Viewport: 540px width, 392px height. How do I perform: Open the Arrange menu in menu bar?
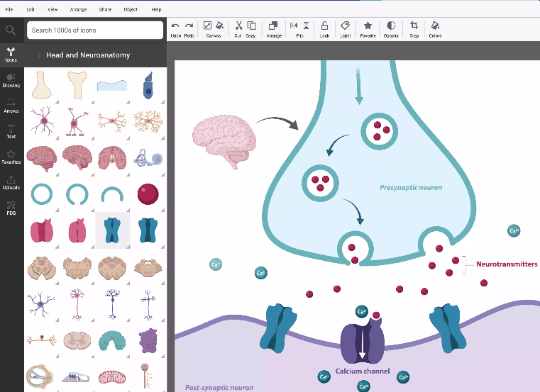click(x=78, y=9)
